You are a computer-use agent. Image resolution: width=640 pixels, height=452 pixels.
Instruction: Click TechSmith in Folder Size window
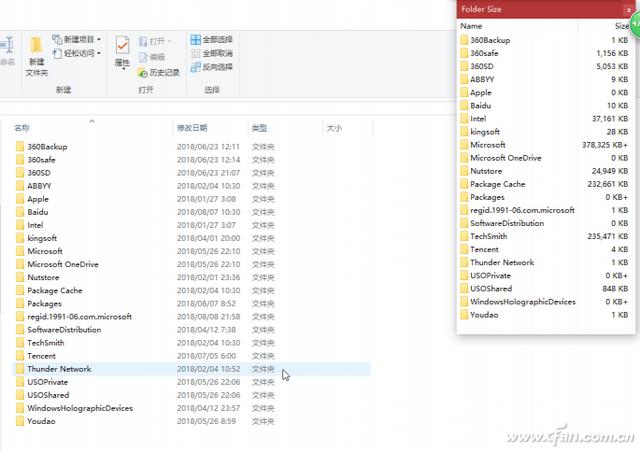(484, 236)
